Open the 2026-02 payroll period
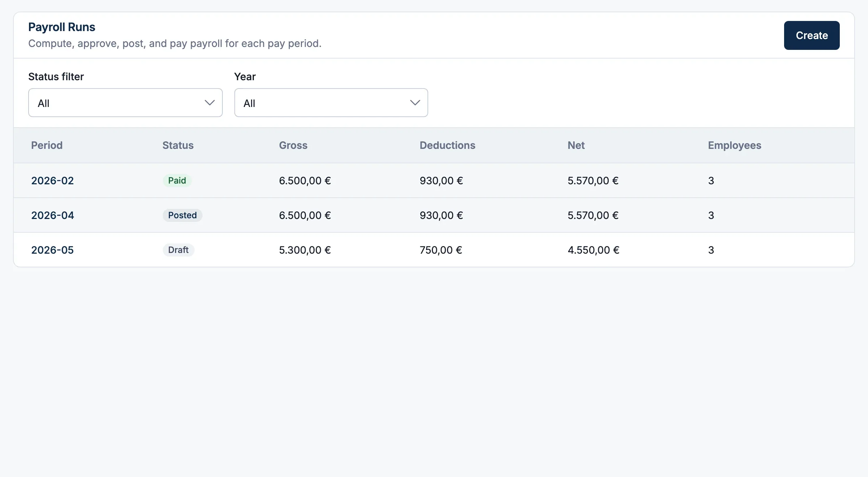This screenshot has height=477, width=868. coord(52,180)
